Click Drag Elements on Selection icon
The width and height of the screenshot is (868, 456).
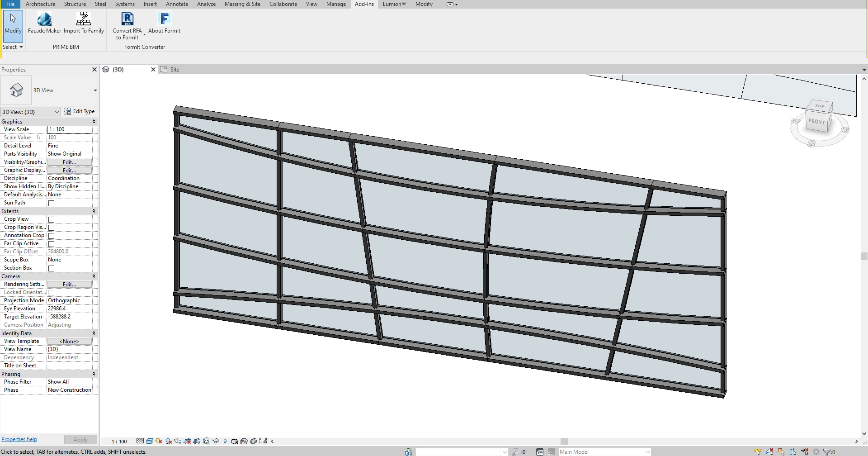click(805, 451)
